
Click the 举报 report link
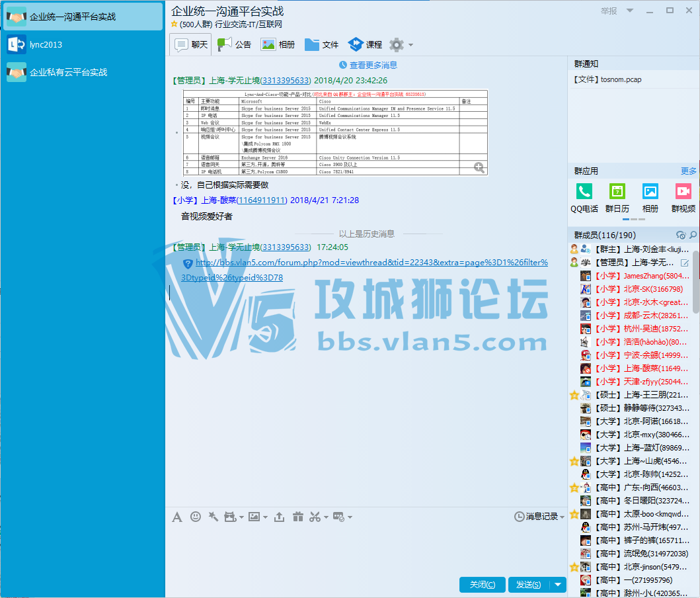(609, 11)
